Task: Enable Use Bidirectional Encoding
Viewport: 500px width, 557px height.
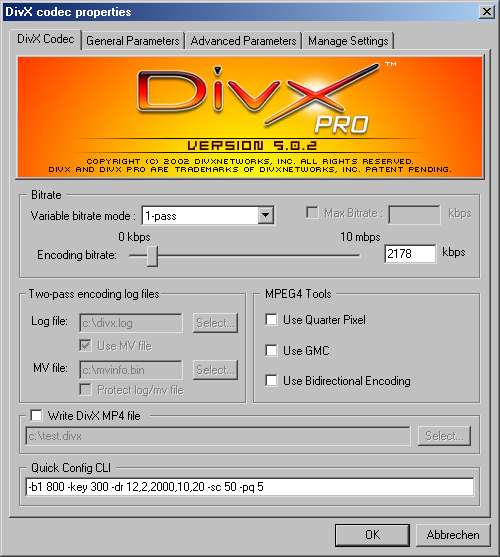Action: coord(271,380)
